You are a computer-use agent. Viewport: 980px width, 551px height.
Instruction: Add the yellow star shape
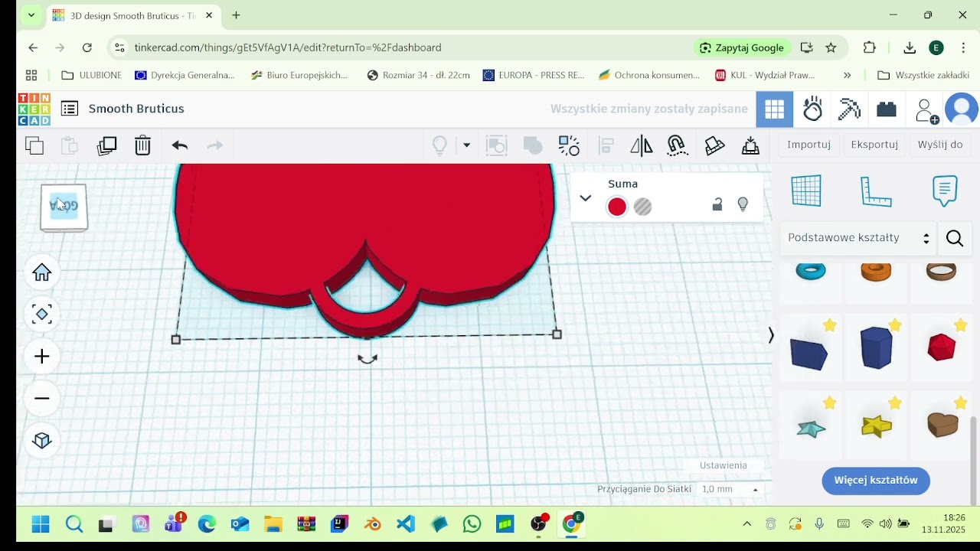click(877, 426)
